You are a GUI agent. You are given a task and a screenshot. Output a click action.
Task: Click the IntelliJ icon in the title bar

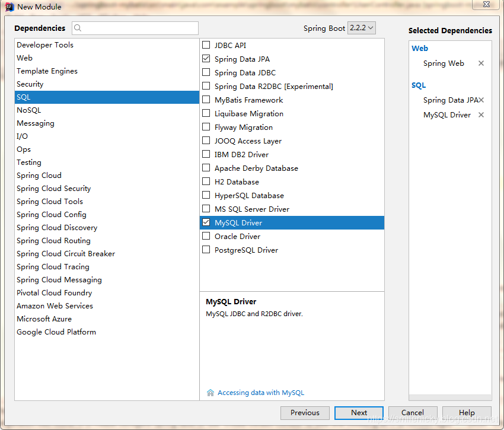[x=9, y=7]
